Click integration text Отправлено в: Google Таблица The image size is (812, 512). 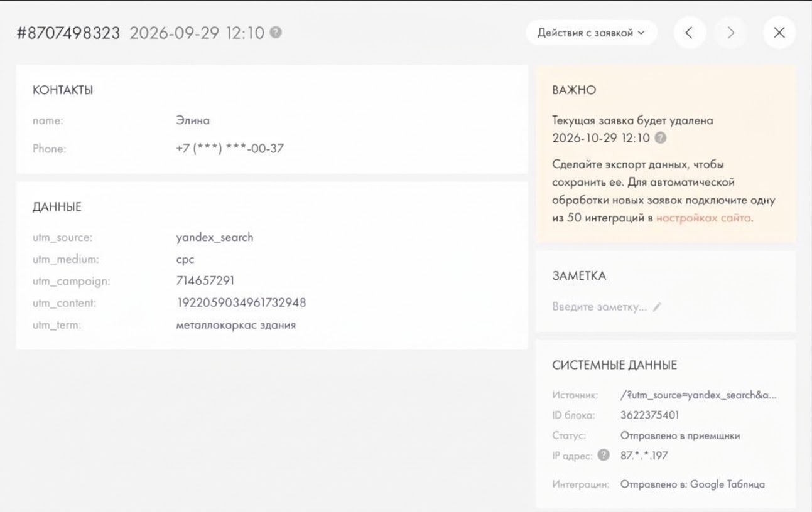(692, 484)
